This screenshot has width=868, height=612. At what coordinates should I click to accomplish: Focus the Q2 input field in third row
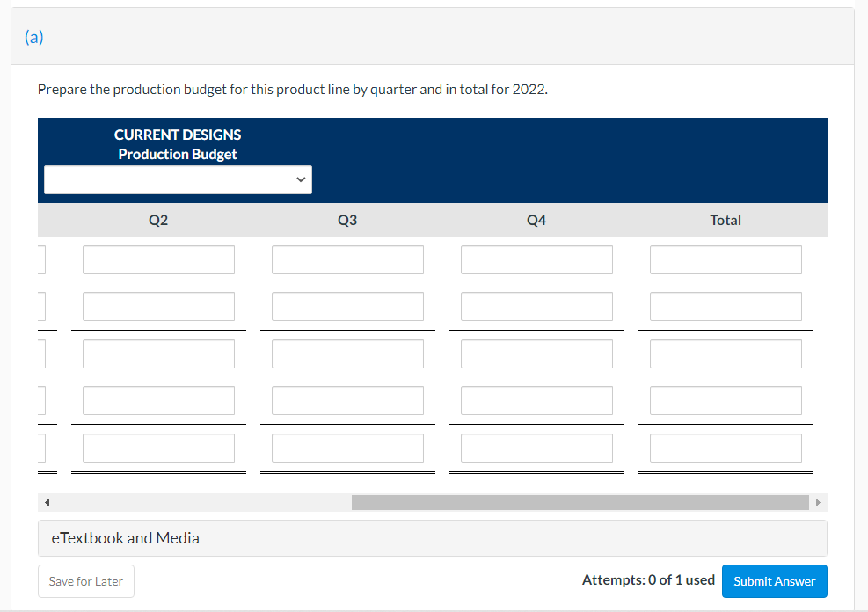pos(159,354)
